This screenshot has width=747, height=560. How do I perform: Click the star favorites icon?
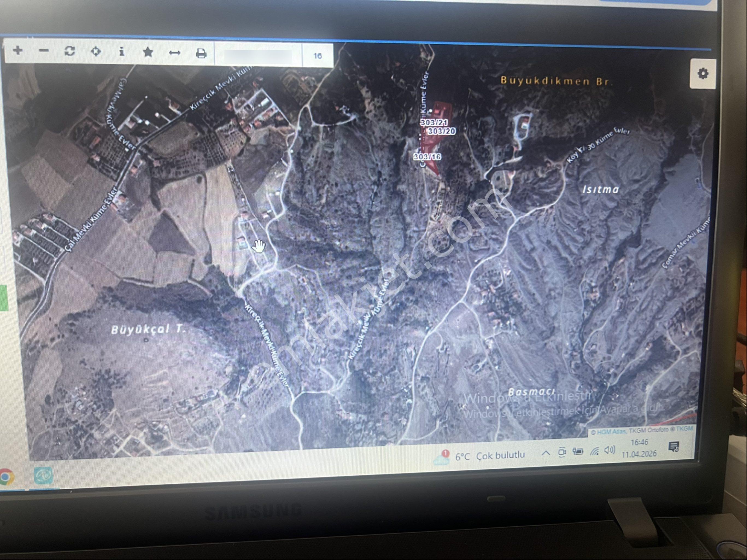[148, 52]
